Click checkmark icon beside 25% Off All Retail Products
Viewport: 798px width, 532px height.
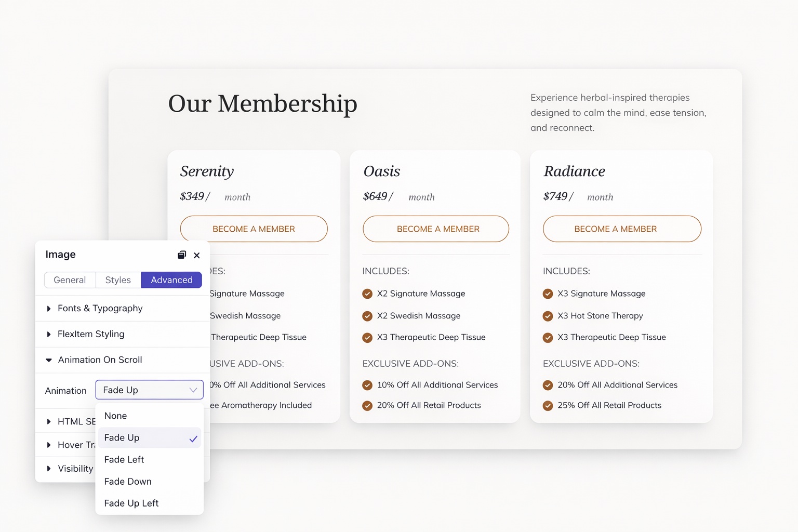[548, 405]
